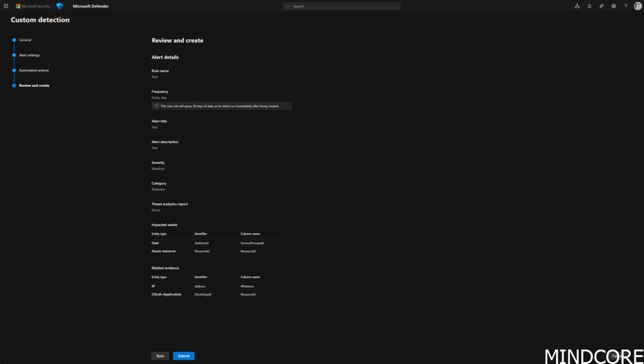Click the Back button
Screen dimensions: 644x364
(x=160, y=356)
